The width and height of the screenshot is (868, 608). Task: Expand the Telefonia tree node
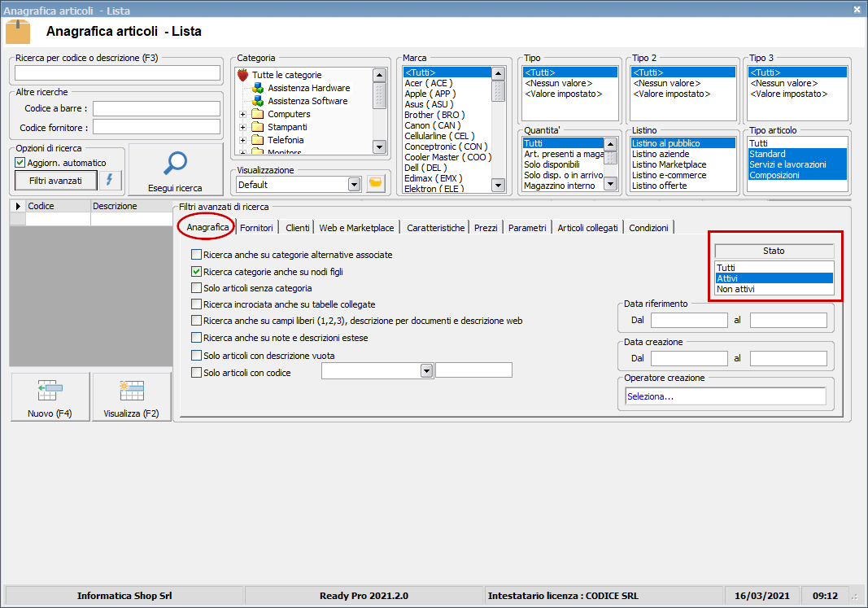tap(242, 140)
